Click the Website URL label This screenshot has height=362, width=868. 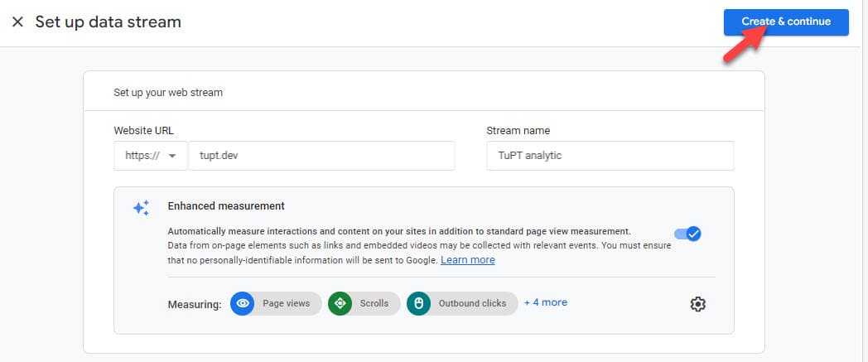144,131
